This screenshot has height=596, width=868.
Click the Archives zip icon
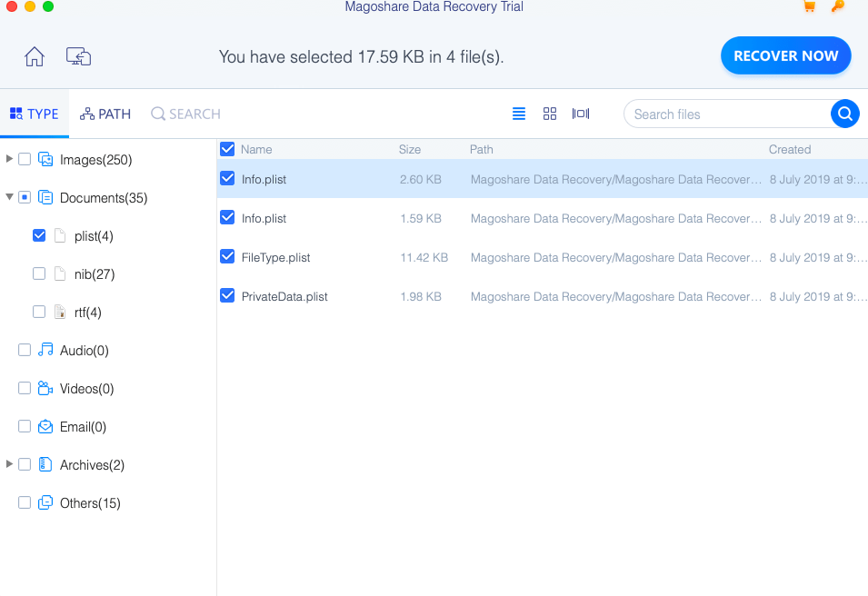tap(45, 464)
